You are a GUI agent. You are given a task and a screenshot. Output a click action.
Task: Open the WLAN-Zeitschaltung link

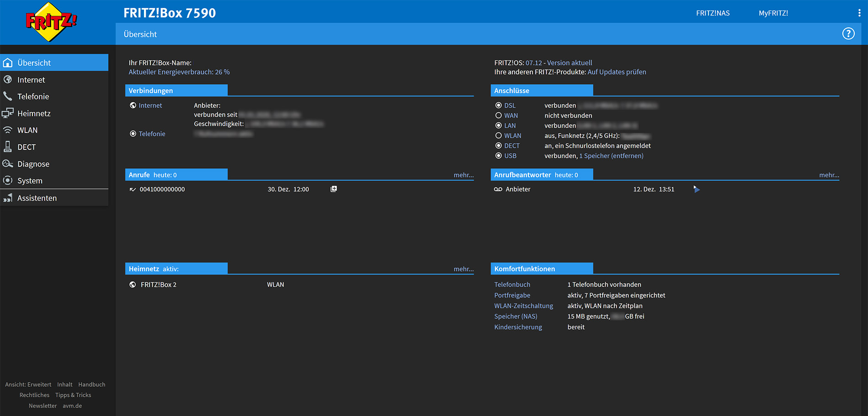point(523,306)
